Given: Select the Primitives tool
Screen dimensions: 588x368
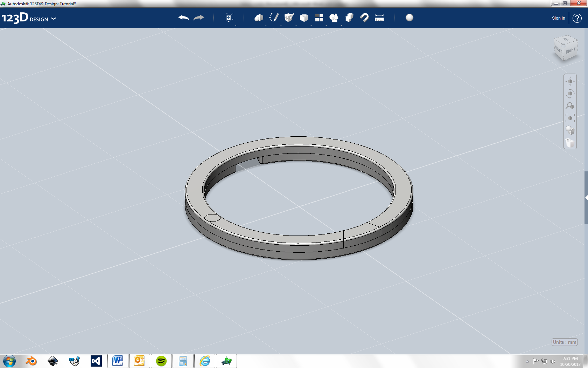Looking at the screenshot, I should pyautogui.click(x=259, y=17).
